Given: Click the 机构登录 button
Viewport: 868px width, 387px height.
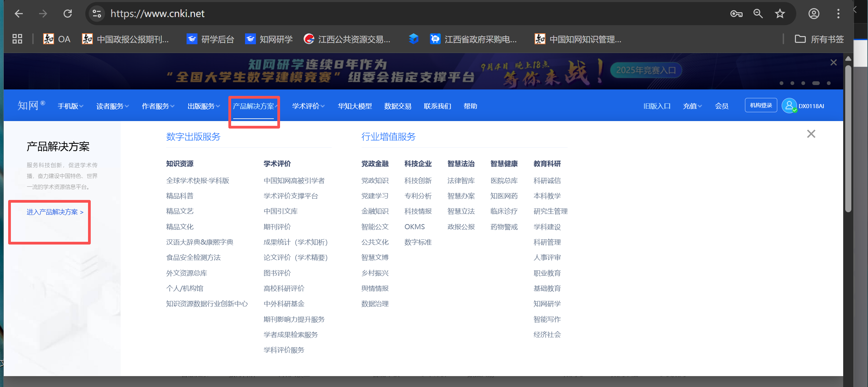Looking at the screenshot, I should [x=761, y=105].
